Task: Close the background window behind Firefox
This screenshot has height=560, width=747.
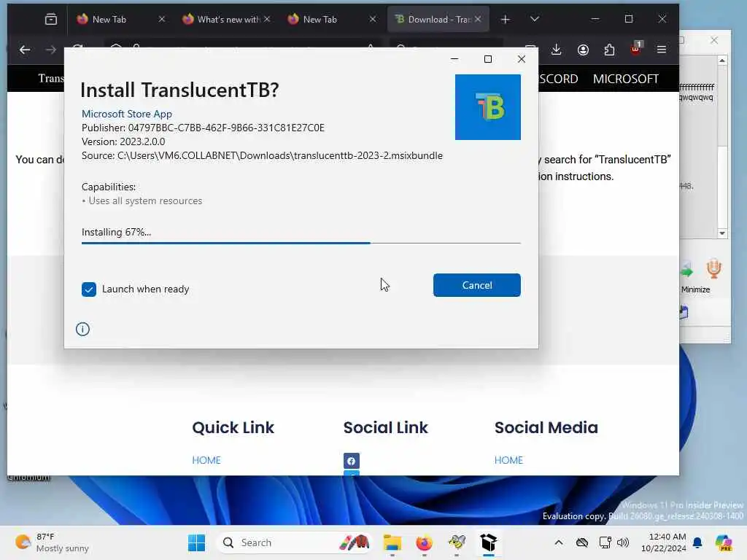Action: [713, 41]
